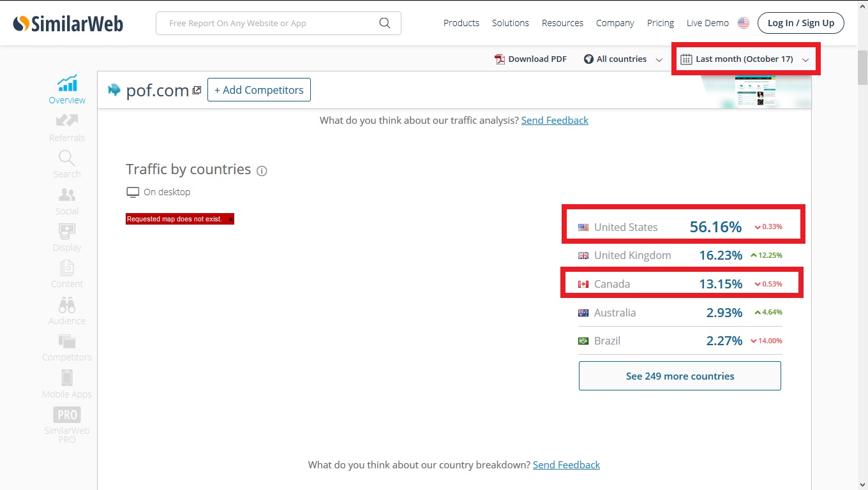Open the Social sidebar section

67,201
